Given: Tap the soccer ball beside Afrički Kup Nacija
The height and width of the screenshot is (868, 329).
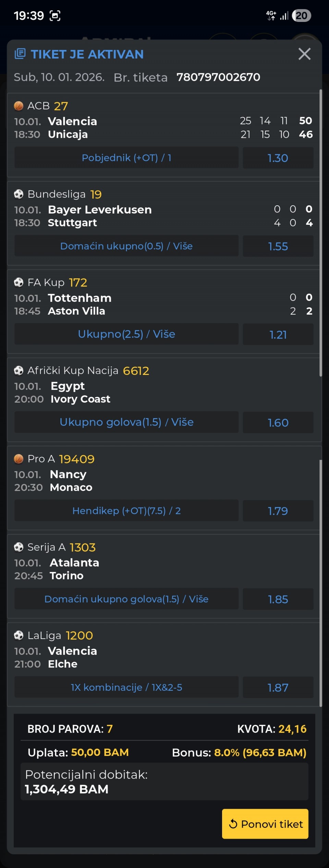Looking at the screenshot, I should [19, 371].
